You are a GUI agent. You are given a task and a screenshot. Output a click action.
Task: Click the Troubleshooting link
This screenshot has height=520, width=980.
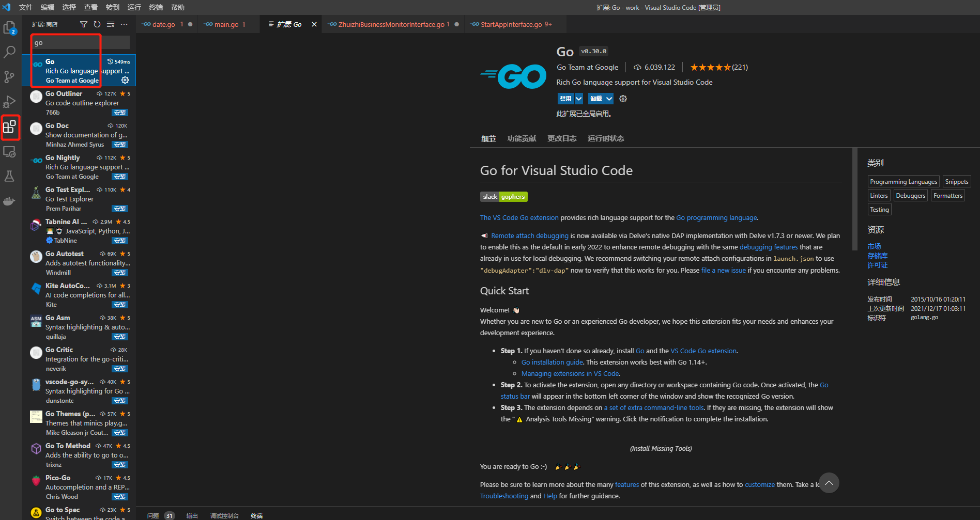point(504,496)
